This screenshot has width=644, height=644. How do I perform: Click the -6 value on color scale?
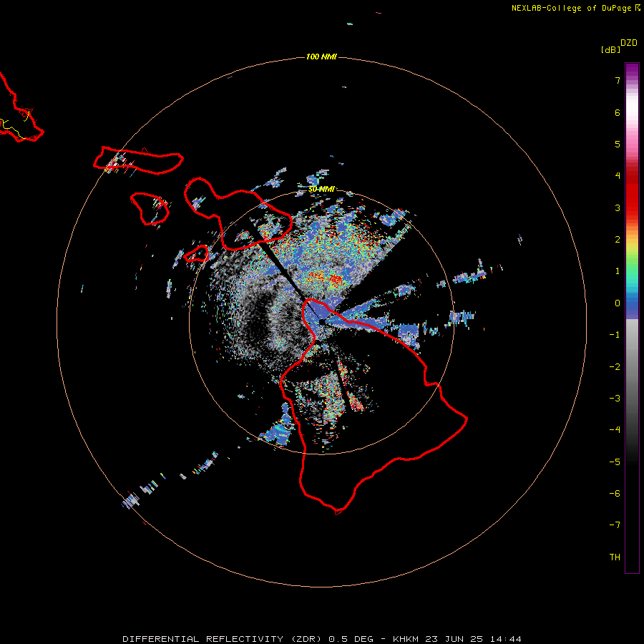pyautogui.click(x=615, y=494)
